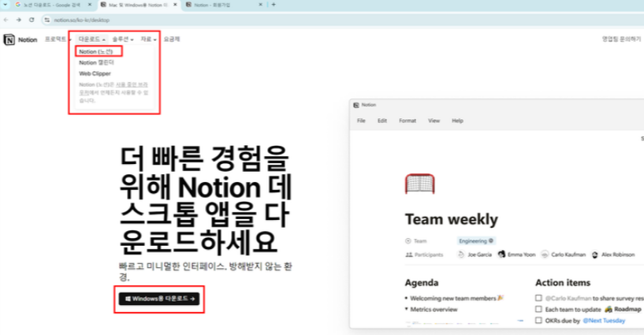Choose Notion (노션) in download menu
Screen dimensions: 644x335
click(x=95, y=52)
